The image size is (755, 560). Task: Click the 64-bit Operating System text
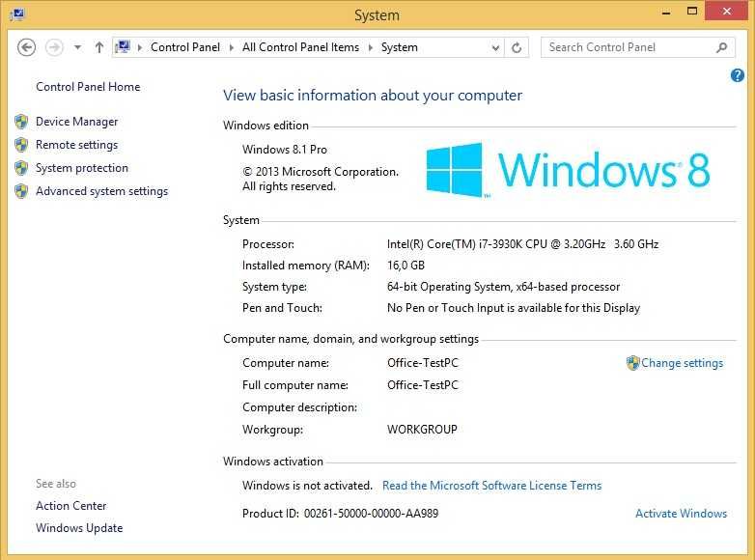(503, 287)
